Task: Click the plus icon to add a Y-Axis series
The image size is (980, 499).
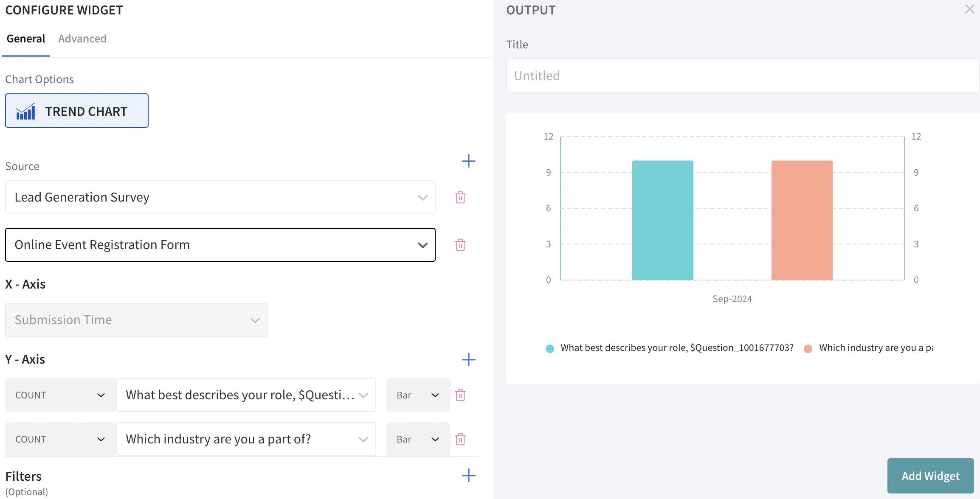Action: click(468, 359)
